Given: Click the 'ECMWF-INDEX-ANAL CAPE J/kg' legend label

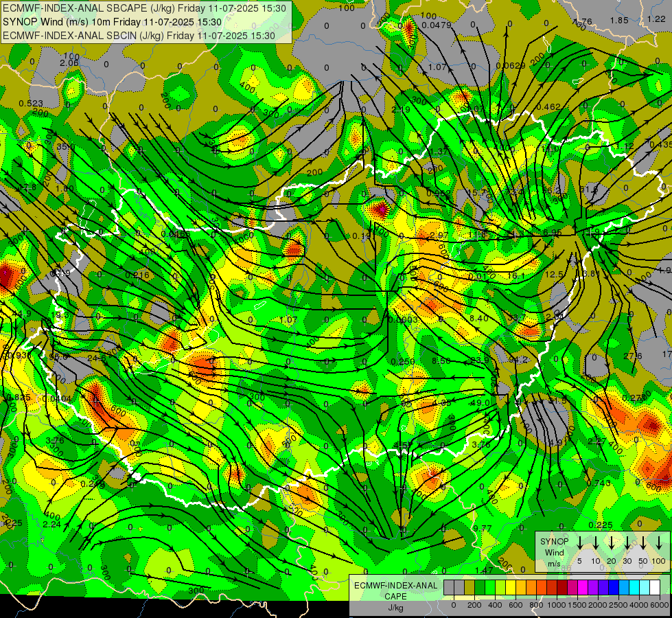Looking at the screenshot, I should (x=395, y=596).
